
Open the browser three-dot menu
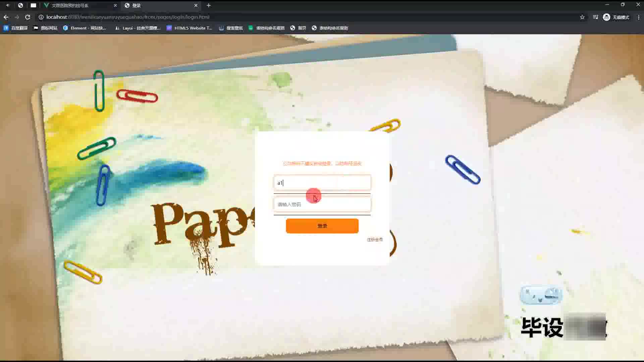tap(638, 17)
